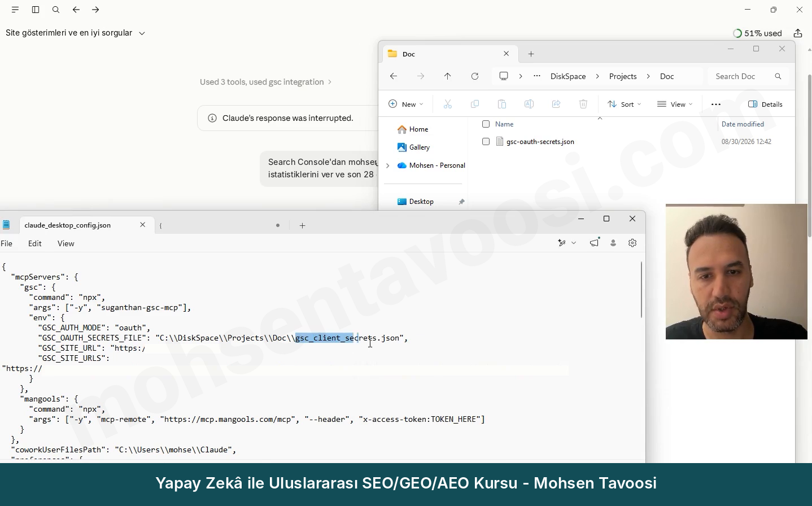Click the DiskSpace breadcrumb in Explorer
The width and height of the screenshot is (812, 506).
[x=568, y=76]
